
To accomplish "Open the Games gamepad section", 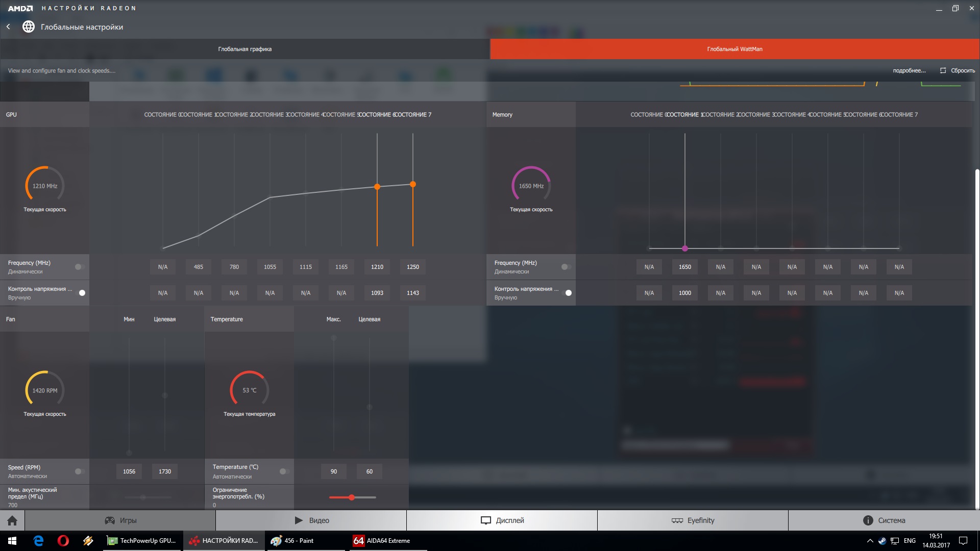I will click(120, 520).
